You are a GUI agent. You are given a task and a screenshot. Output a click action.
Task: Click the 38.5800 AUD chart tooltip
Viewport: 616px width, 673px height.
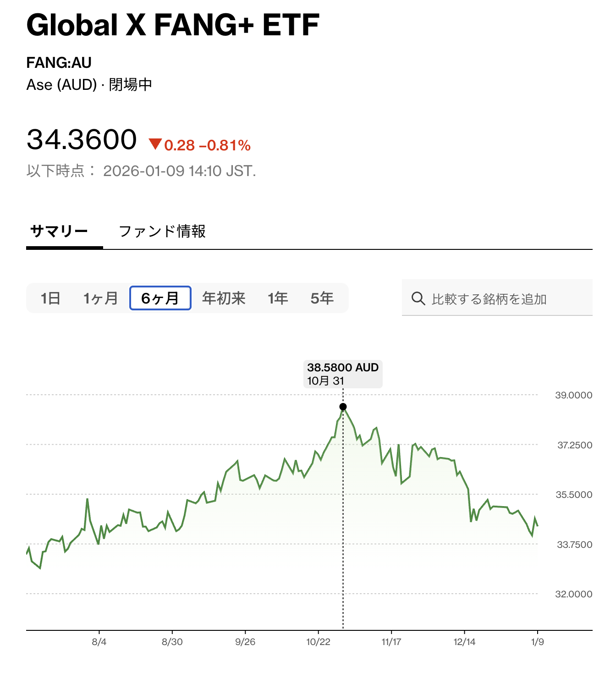[x=343, y=374]
